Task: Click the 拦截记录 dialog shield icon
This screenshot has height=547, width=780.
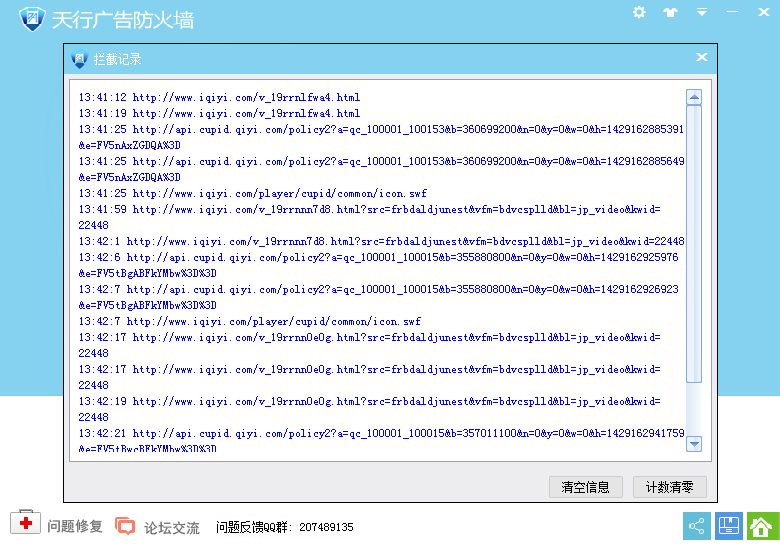Action: pyautogui.click(x=79, y=59)
